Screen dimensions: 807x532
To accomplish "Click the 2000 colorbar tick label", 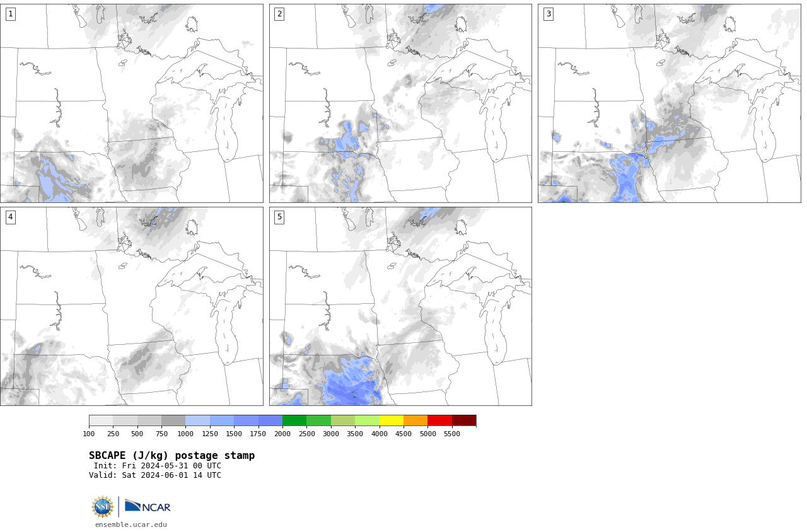I will (282, 434).
